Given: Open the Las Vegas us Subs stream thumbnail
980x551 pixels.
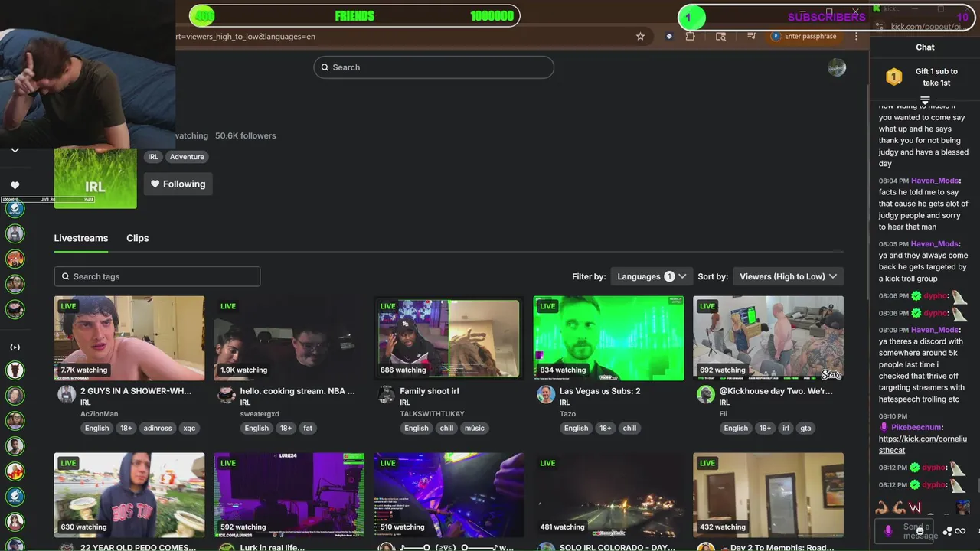Looking at the screenshot, I should click(609, 338).
